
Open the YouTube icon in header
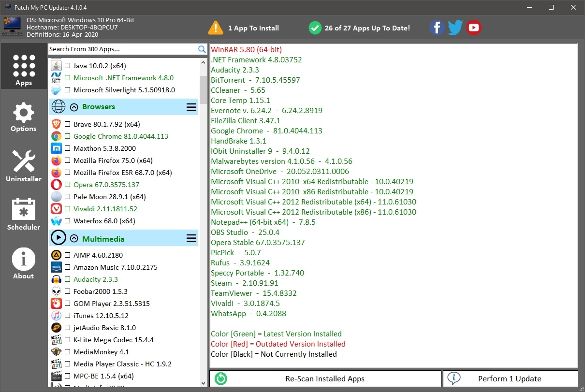(x=474, y=28)
